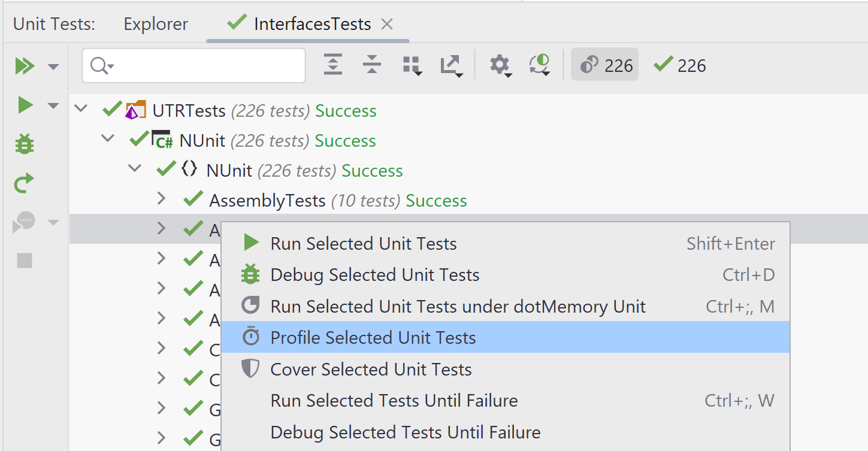Expand all tree nodes in the toolbar
868x451 pixels.
click(x=333, y=65)
